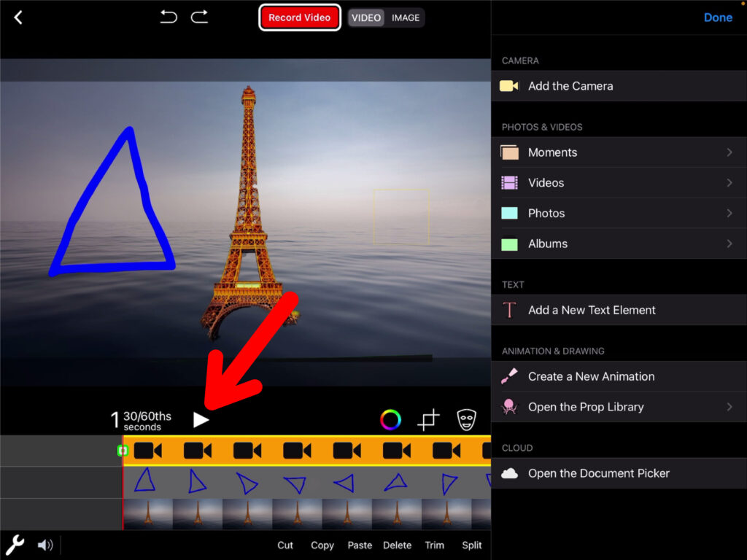Choose Add a New Text Element
The image size is (747, 560).
pos(591,310)
